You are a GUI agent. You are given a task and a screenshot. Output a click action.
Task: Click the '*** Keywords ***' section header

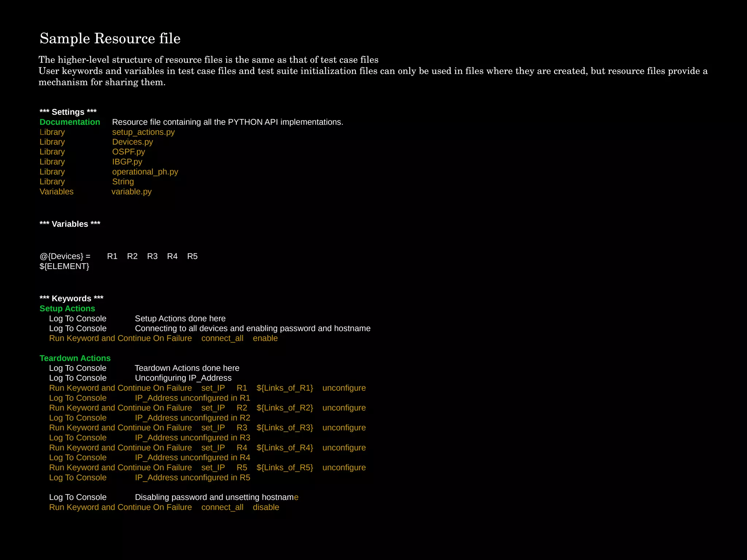tap(71, 299)
